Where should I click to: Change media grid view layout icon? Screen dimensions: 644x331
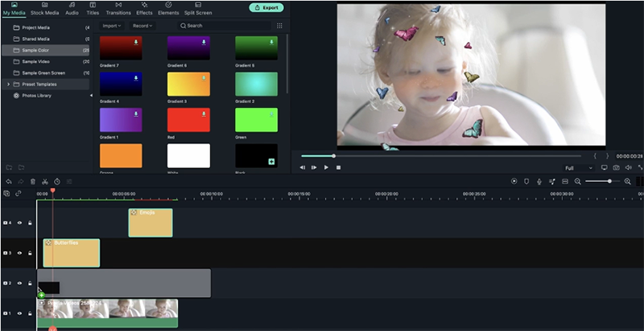click(279, 26)
